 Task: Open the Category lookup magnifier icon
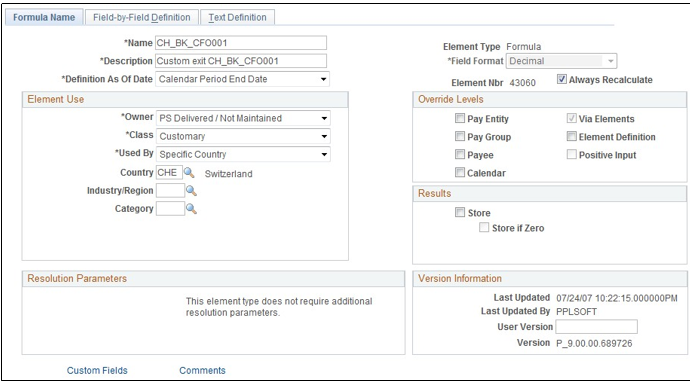coord(191,209)
